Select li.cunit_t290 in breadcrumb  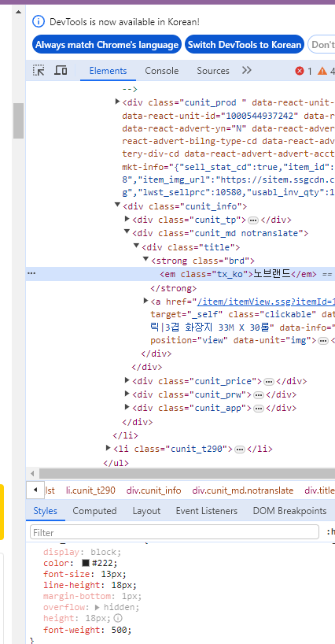(90, 490)
